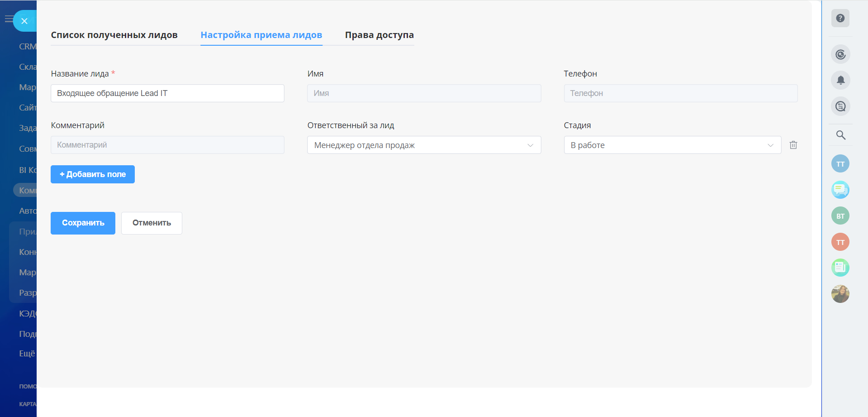The width and height of the screenshot is (868, 417).
Task: Close the slider panel with X
Action: (x=24, y=21)
